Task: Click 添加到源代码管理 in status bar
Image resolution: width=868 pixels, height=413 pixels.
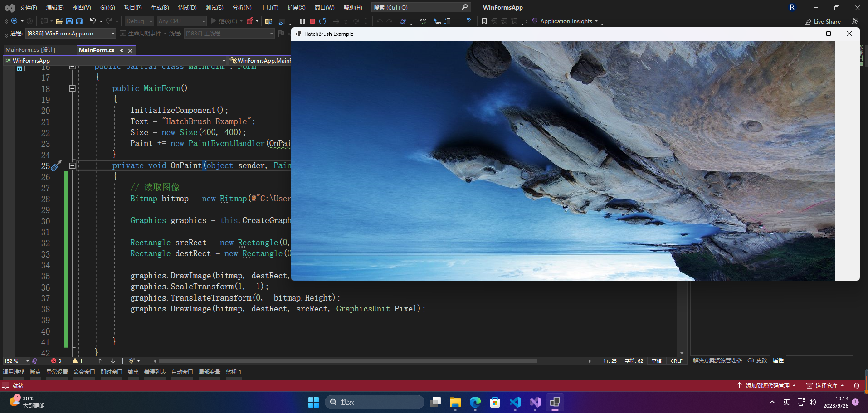Action: point(766,385)
